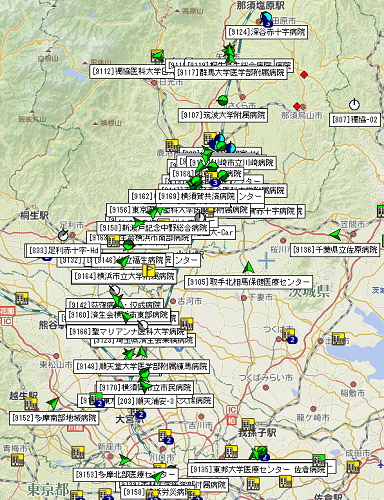Select the [9136] 千葉県立佐原病院 label
384x500 pixels.
pyautogui.click(x=335, y=250)
